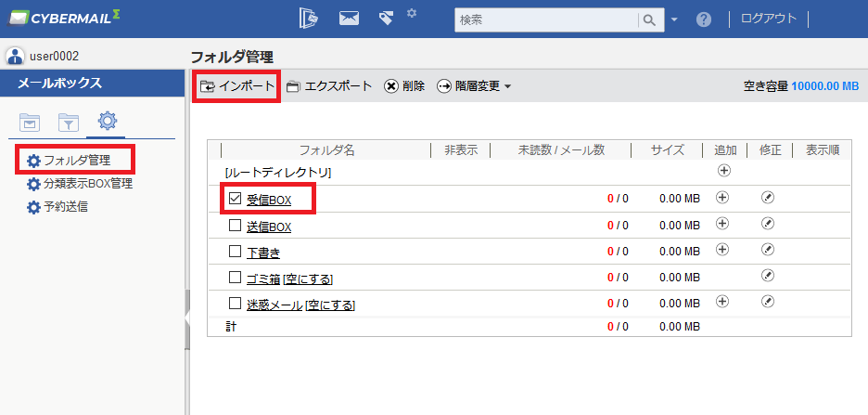Click the add subfolder plus icon for 受信BOX
The image size is (868, 415).
[x=721, y=197]
